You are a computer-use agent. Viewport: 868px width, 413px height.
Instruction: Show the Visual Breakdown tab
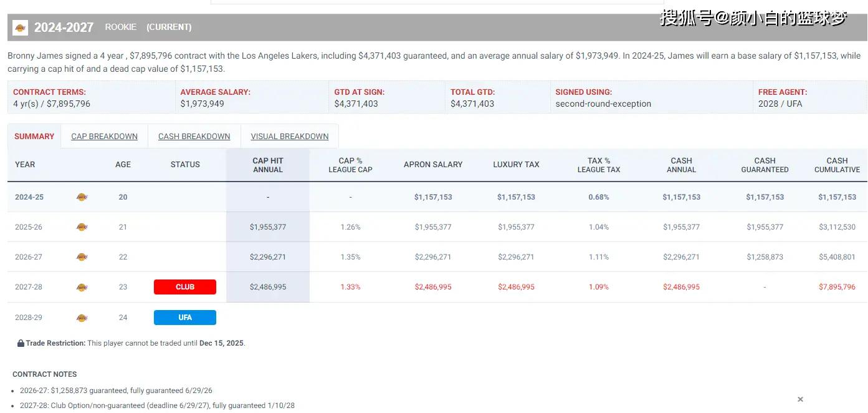289,137
